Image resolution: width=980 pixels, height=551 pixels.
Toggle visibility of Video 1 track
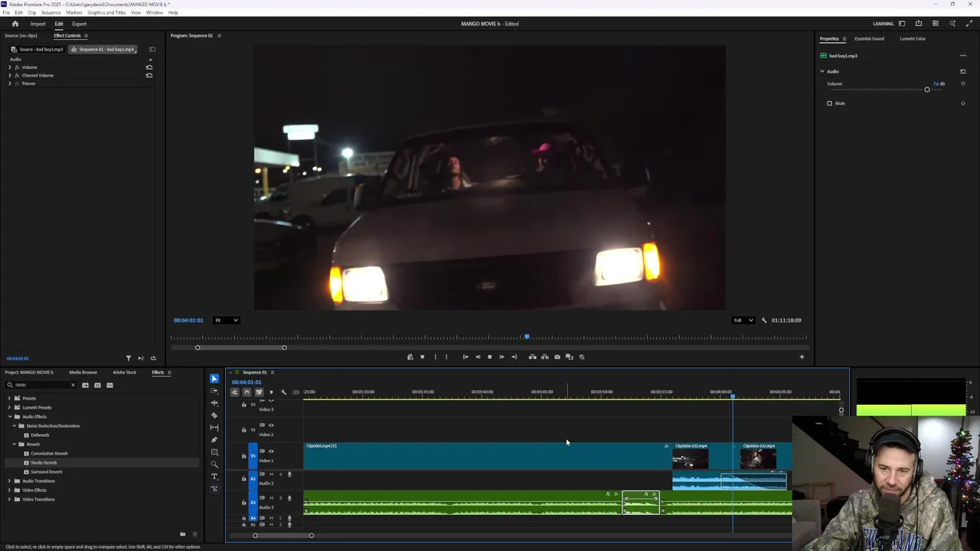pos(271,452)
